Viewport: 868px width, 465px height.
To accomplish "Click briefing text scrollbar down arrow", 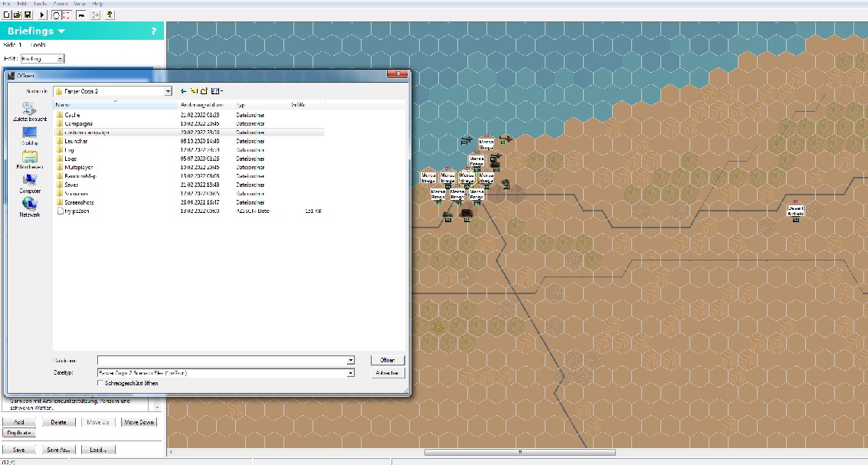I will 157,408.
